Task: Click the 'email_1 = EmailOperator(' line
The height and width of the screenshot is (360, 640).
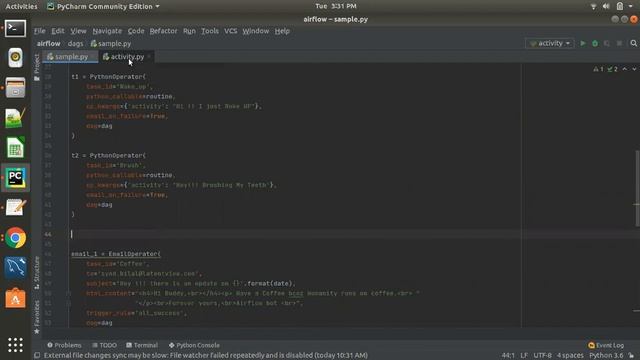Action: pyautogui.click(x=116, y=254)
